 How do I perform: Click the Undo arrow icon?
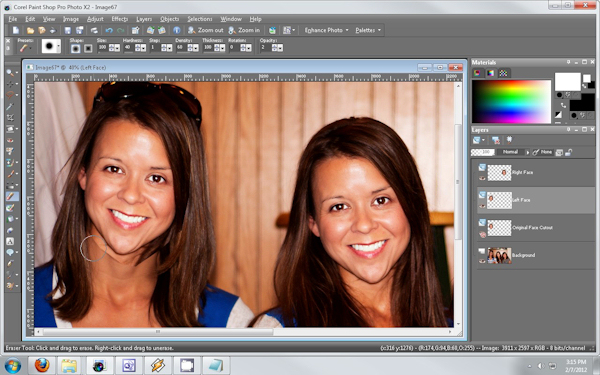click(109, 30)
